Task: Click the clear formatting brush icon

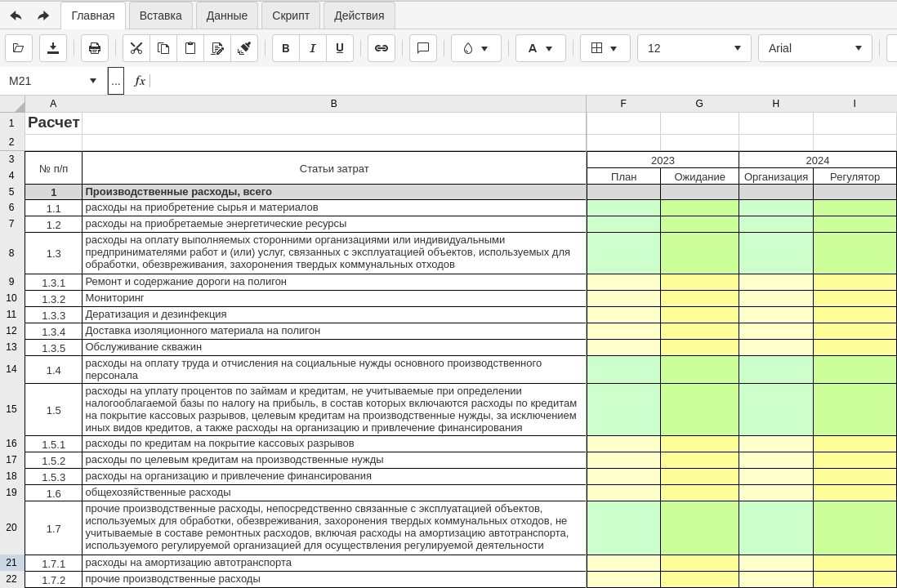Action: [244, 48]
